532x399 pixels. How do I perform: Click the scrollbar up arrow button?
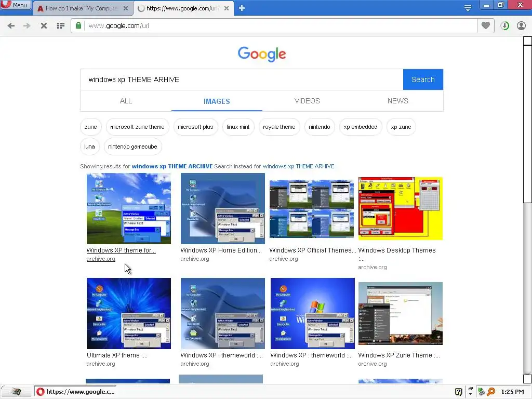click(527, 41)
